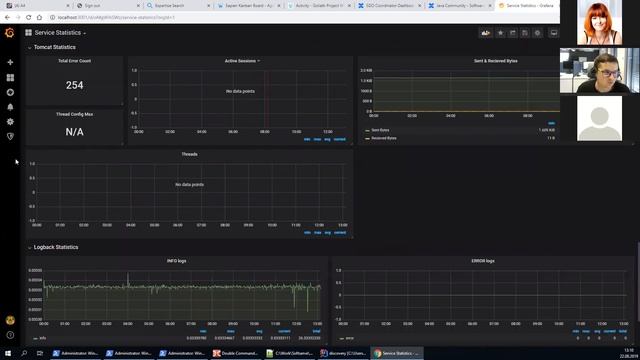Sort ERROR logs legend by current
This screenshot has height=360, width=640.
click(x=609, y=331)
